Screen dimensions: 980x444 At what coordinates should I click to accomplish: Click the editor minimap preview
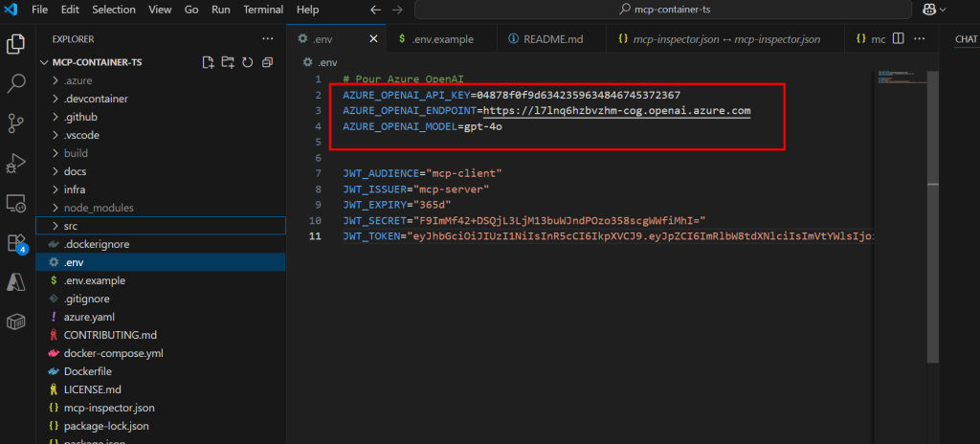(900, 77)
